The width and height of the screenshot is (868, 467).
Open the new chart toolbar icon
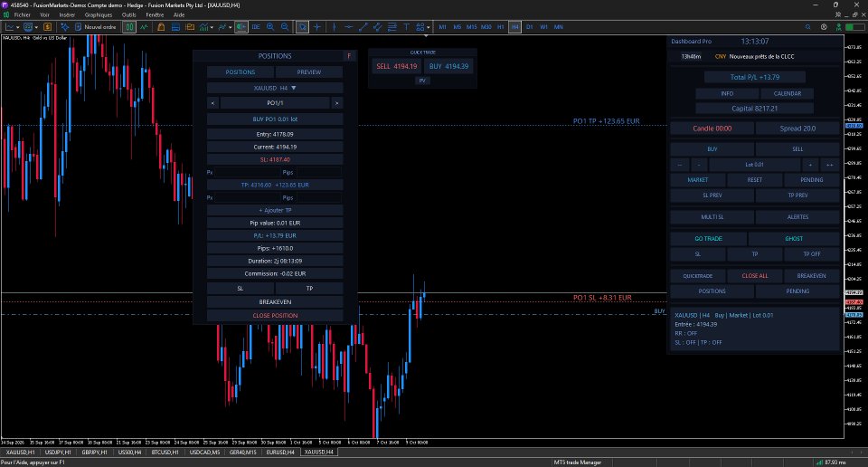[10, 26]
